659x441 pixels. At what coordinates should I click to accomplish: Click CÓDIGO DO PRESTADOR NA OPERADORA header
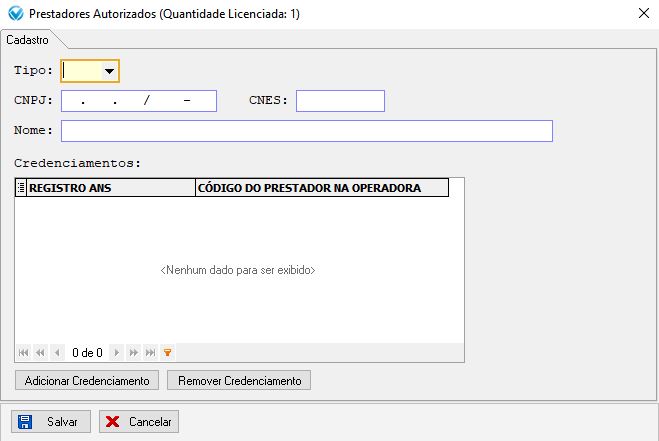click(x=321, y=187)
